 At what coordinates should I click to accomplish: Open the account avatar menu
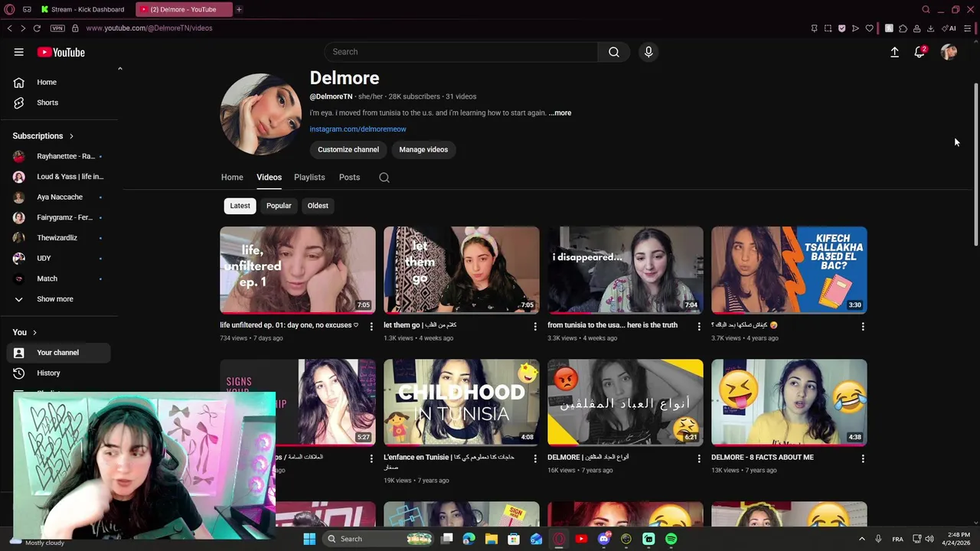(949, 52)
